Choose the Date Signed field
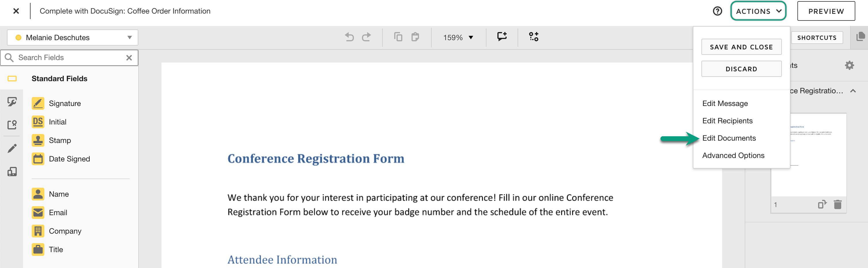 [x=61, y=159]
